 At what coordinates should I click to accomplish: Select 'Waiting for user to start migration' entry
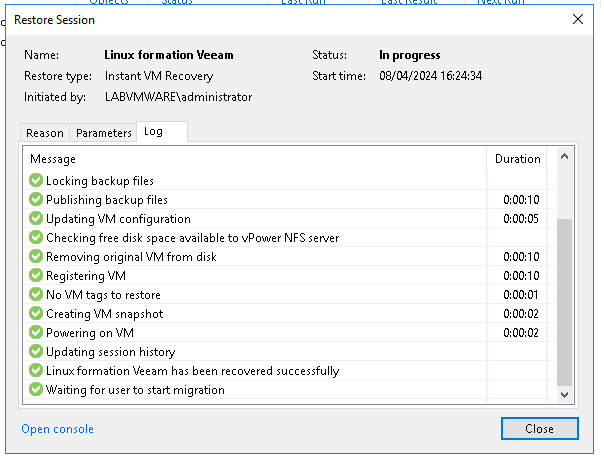tap(135, 390)
